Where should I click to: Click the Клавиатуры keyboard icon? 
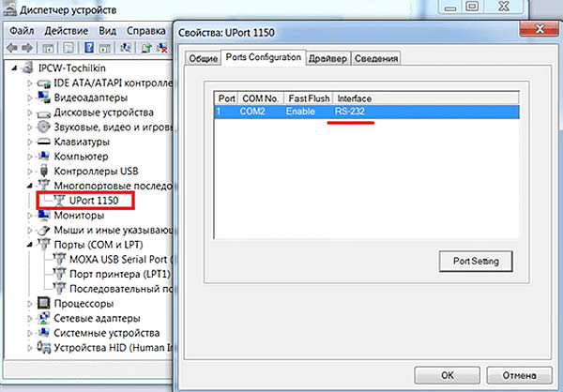coord(44,142)
